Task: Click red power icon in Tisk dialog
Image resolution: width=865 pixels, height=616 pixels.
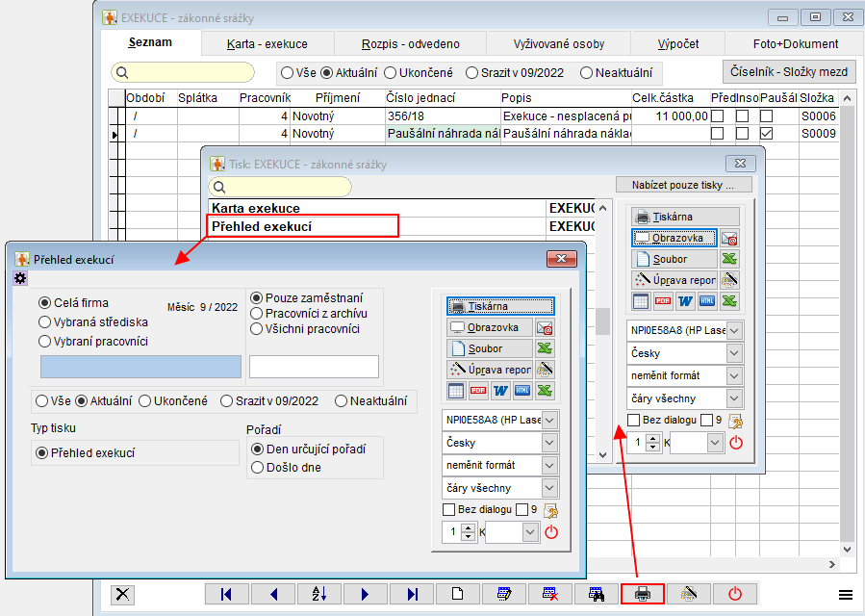Action: 736,443
